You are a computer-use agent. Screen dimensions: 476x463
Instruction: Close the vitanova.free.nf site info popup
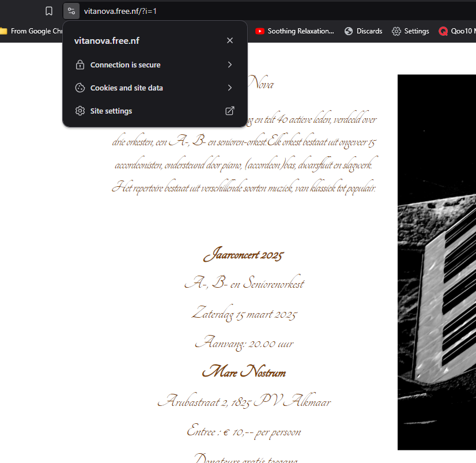click(x=230, y=40)
